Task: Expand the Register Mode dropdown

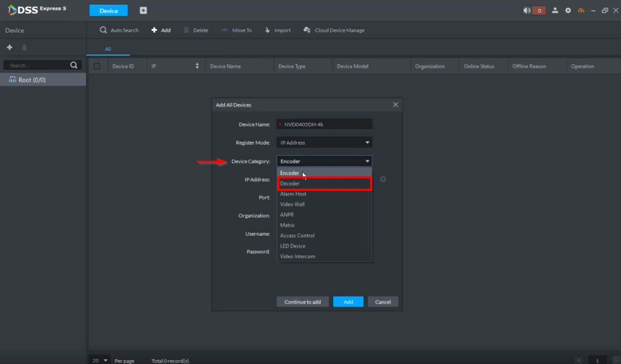Action: tap(324, 143)
